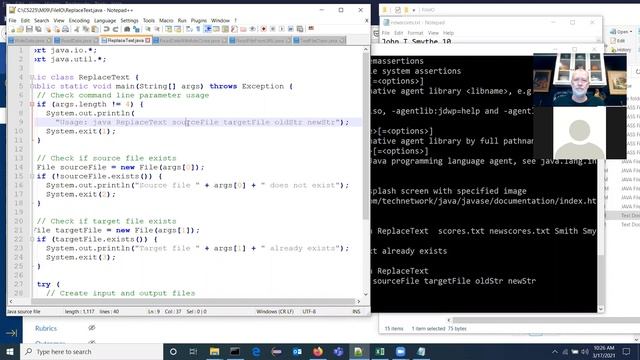This screenshot has height=360, width=640.
Task: Open the Encoding menu
Action: click(79, 20)
